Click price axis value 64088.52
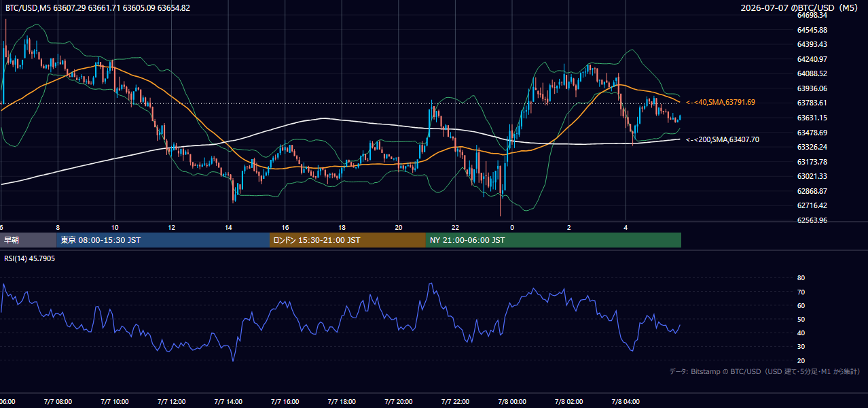 [812, 73]
